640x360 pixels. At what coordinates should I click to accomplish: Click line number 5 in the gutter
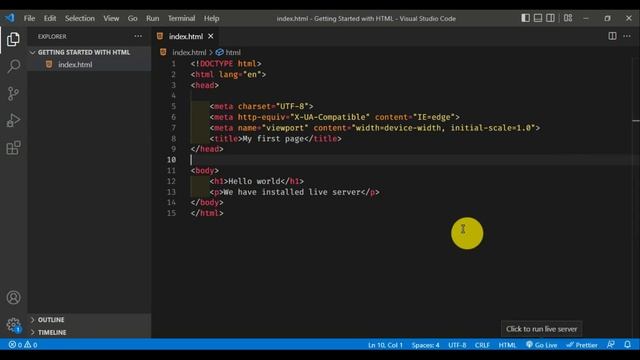click(173, 107)
